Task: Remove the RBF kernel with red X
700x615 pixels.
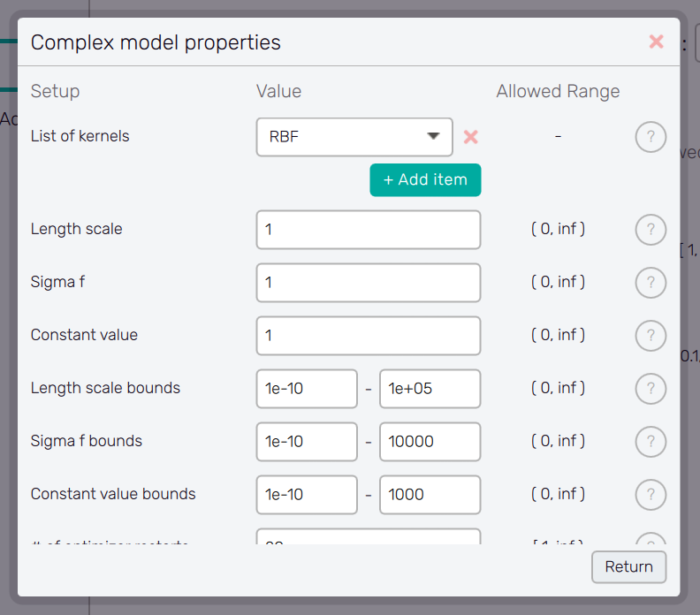Action: point(471,137)
